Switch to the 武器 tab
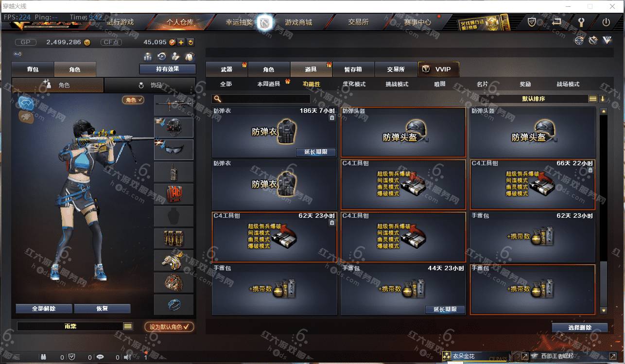 (226, 69)
